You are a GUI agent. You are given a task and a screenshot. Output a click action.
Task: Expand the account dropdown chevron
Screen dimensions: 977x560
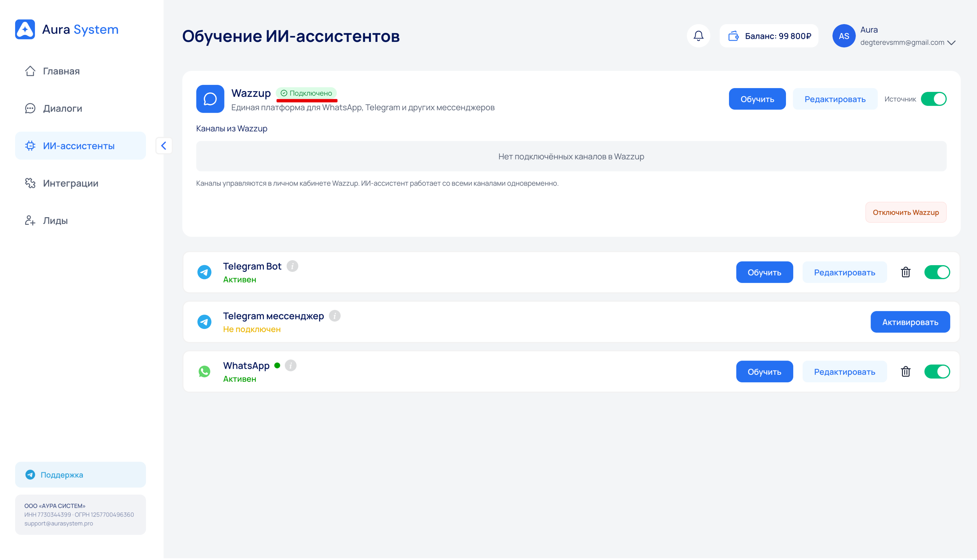pos(952,43)
